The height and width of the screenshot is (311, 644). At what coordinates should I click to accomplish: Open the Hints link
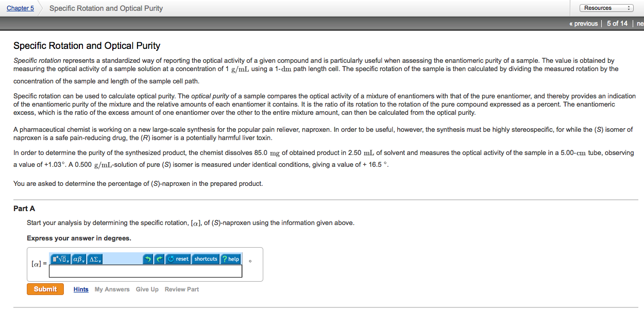(81, 289)
